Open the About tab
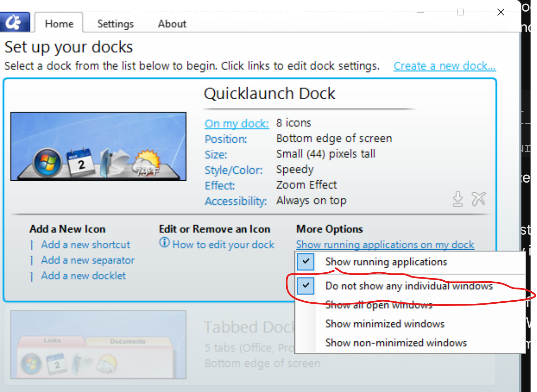Image resolution: width=537 pixels, height=392 pixels. (x=172, y=24)
